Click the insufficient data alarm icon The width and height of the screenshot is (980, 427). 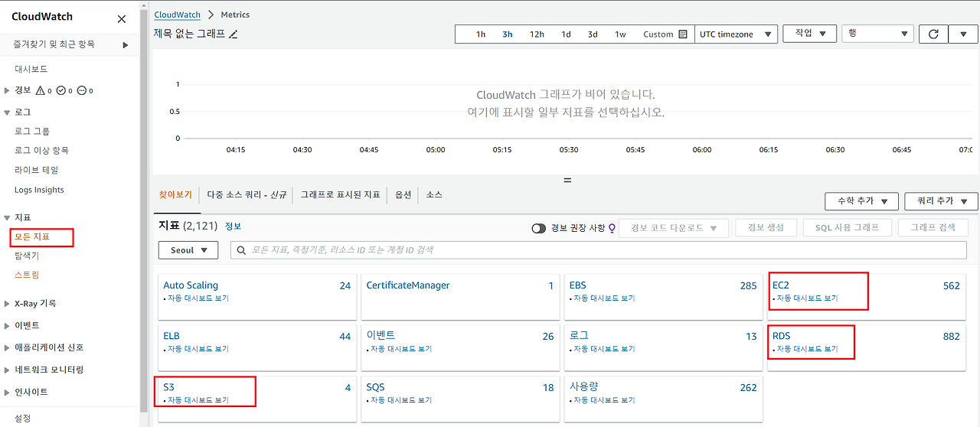(x=81, y=90)
